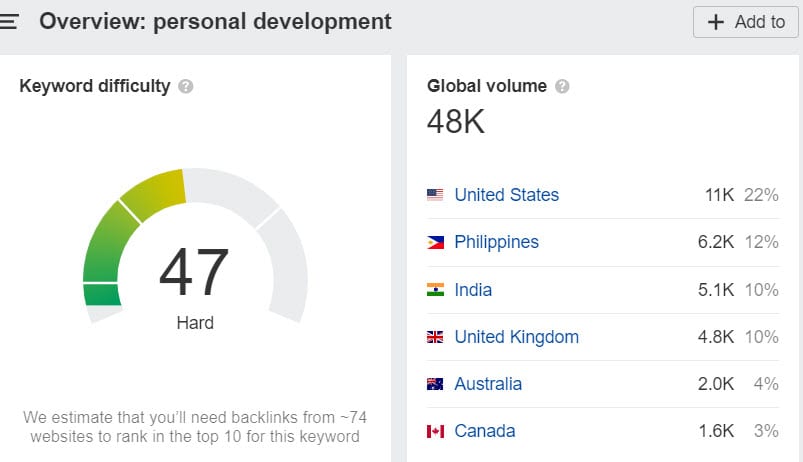The height and width of the screenshot is (462, 803).
Task: Click the Global volume help icon
Action: [562, 86]
